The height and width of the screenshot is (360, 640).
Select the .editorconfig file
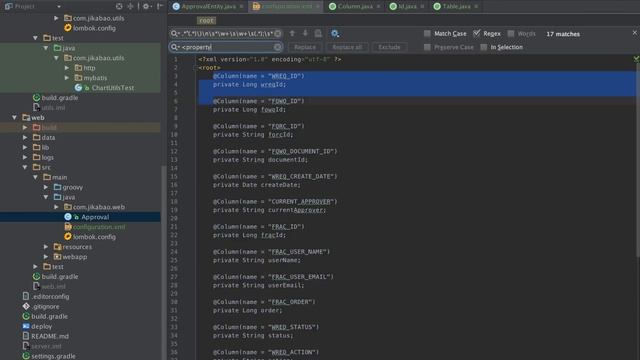(x=46, y=297)
